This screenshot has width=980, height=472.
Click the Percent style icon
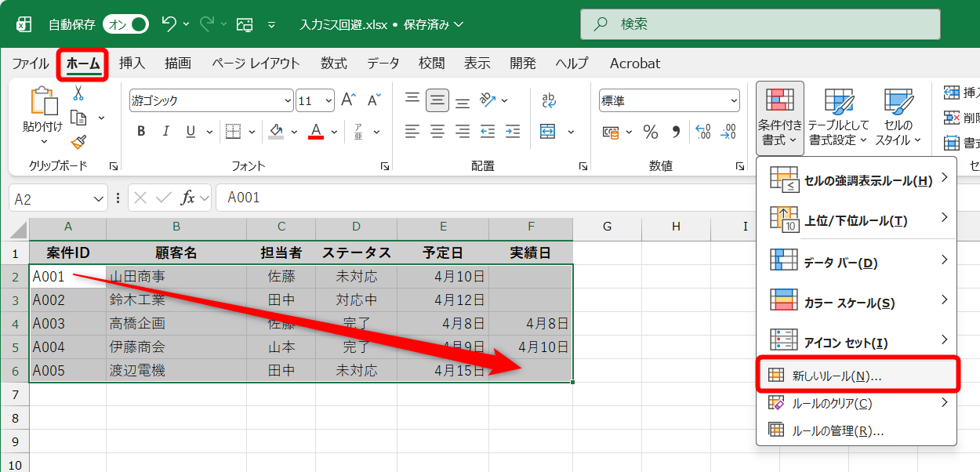pos(650,131)
